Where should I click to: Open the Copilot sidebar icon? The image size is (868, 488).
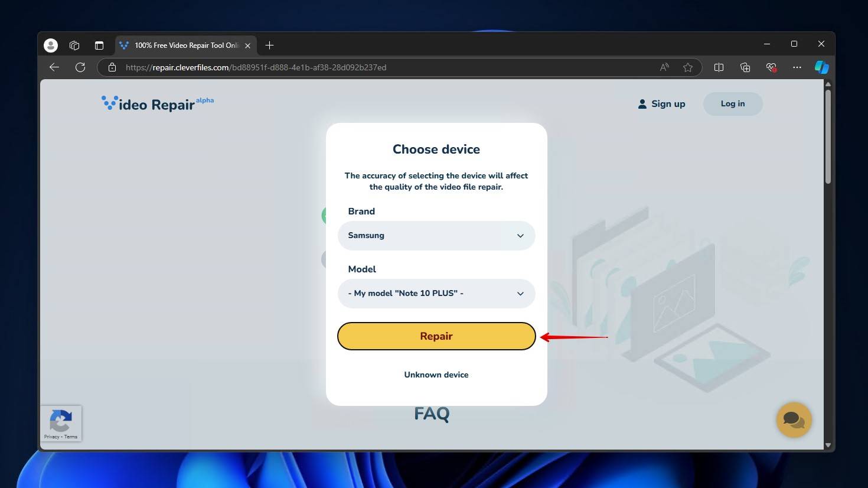[821, 67]
